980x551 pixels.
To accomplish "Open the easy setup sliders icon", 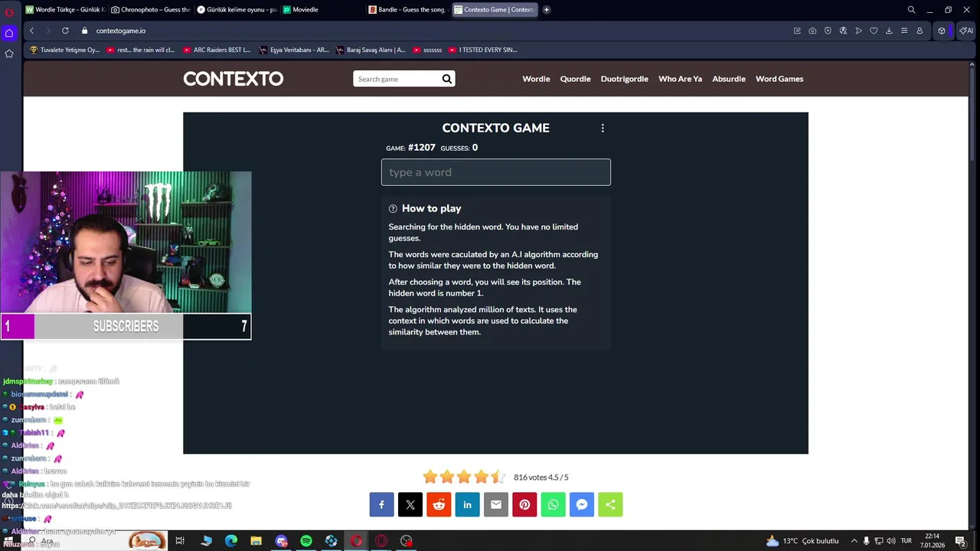I will click(904, 31).
